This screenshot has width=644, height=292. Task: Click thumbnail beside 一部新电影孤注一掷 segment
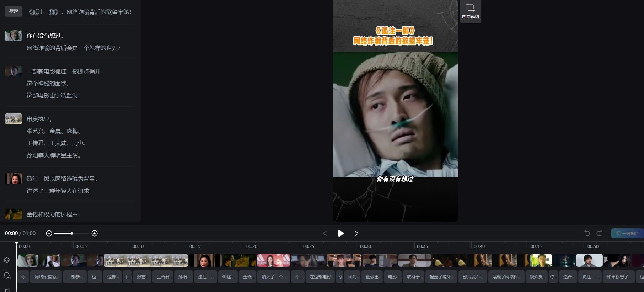(x=14, y=71)
